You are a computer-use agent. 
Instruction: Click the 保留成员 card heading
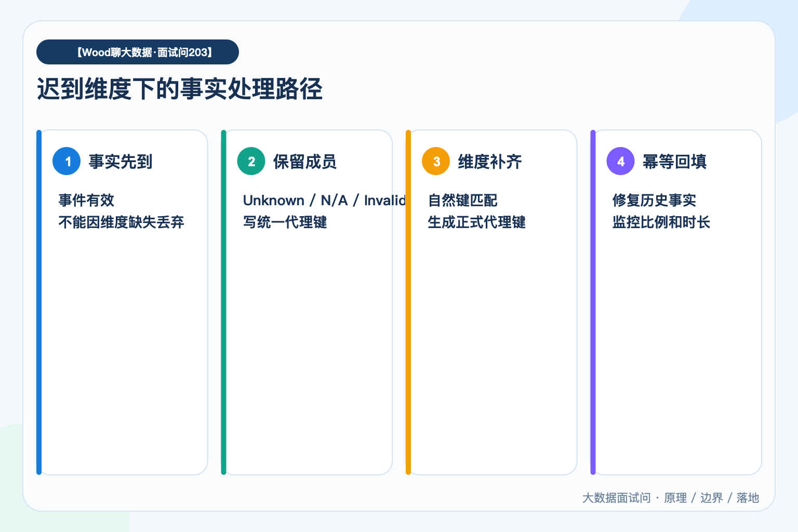pos(305,162)
